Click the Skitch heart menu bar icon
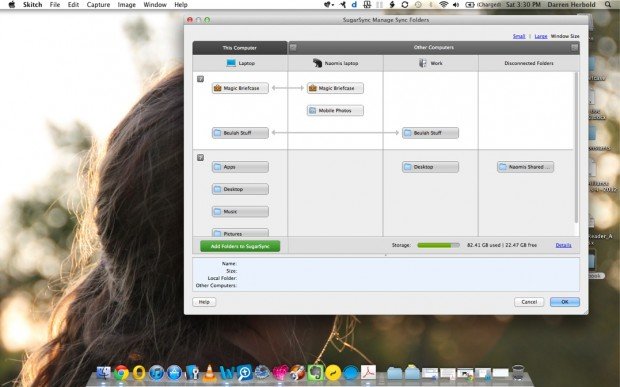620x387 pixels. pos(328,5)
